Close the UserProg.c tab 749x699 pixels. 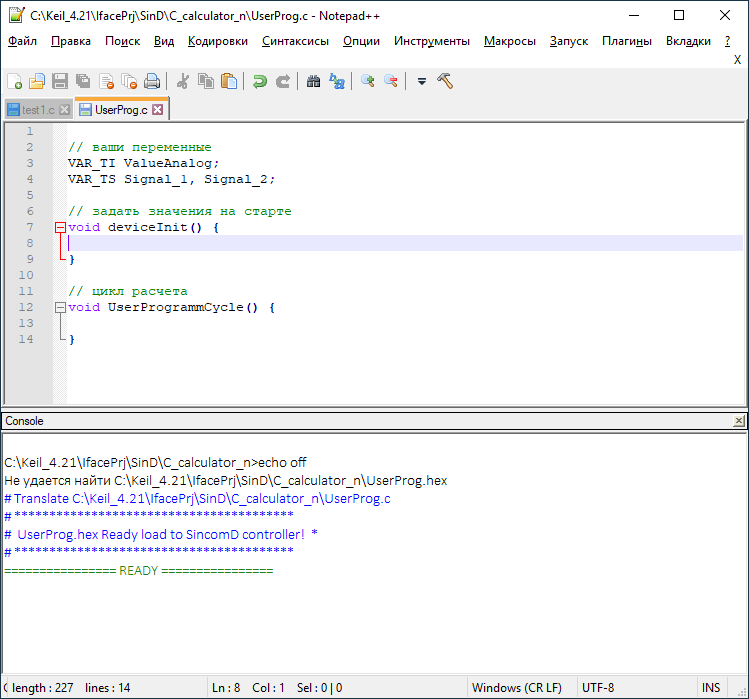(x=158, y=110)
